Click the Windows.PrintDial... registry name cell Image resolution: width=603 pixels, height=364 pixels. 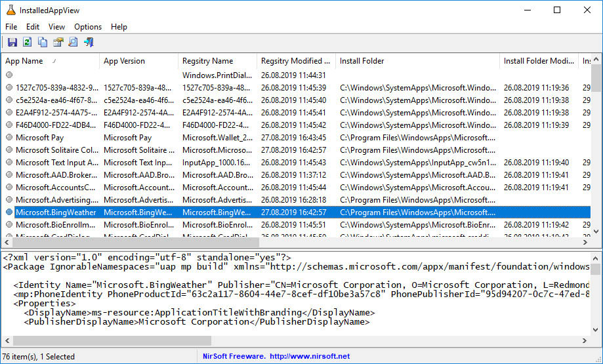tap(217, 75)
